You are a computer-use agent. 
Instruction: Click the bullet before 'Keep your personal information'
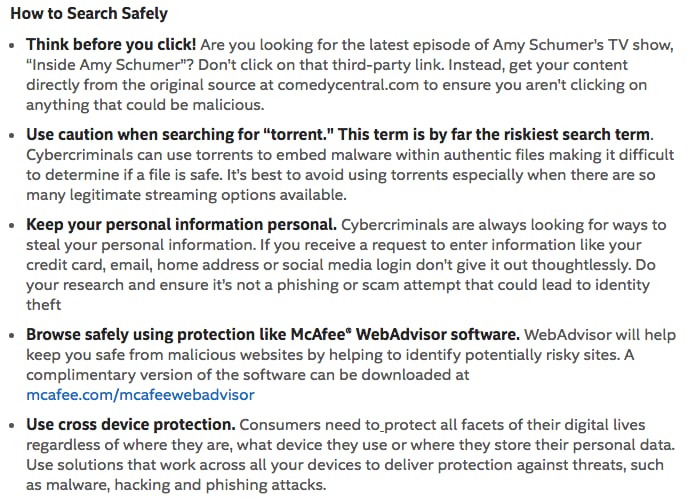click(x=12, y=225)
